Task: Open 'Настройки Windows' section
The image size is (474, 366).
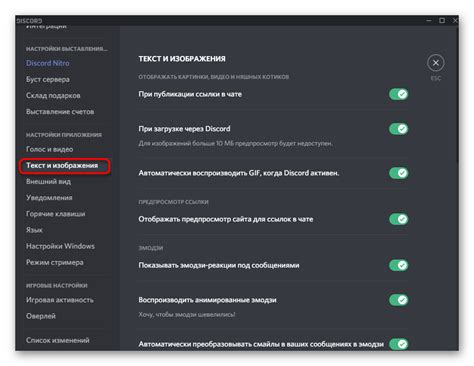Action: [60, 246]
